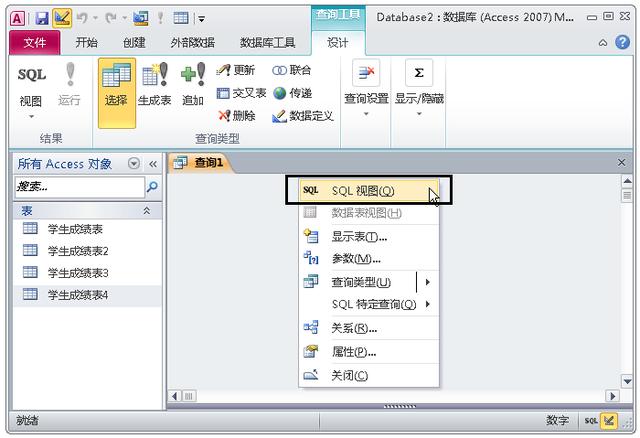Viewport: 640px width, 438px height.
Task: Minimize the ribbon with the caret icon
Action: pyautogui.click(x=603, y=42)
